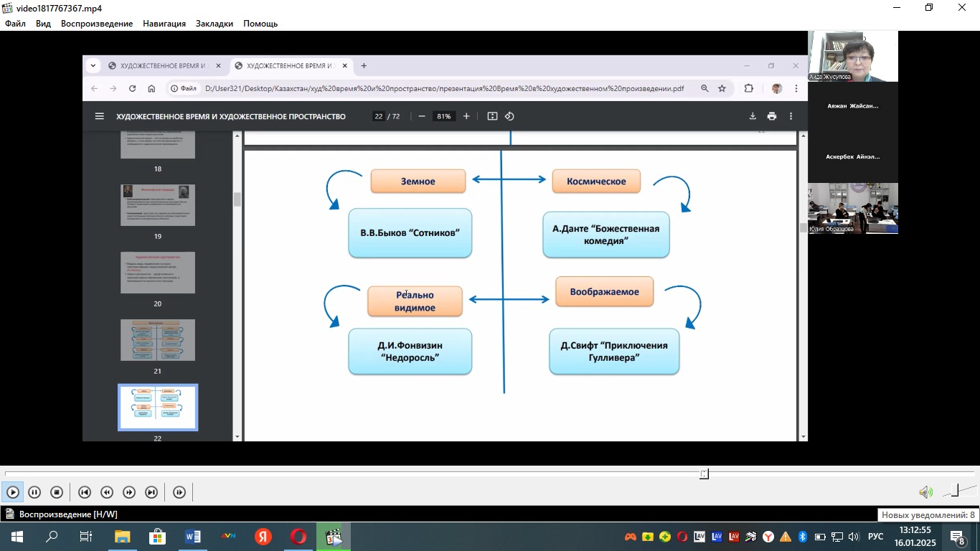Mute audio using the speaker icon
The height and width of the screenshot is (551, 980).
tap(925, 492)
